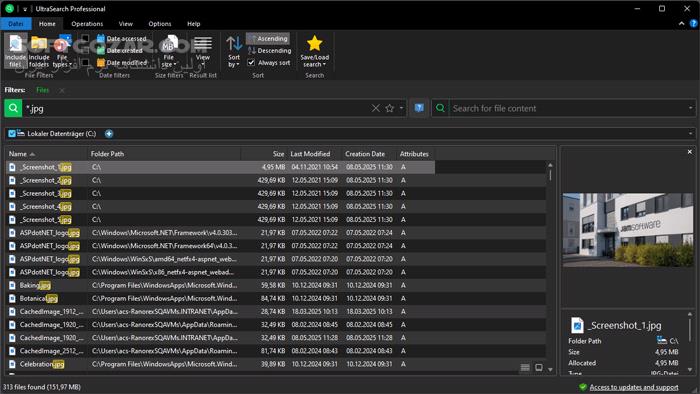Open the View dropdown for the result list
The width and height of the screenshot is (700, 394).
[203, 51]
